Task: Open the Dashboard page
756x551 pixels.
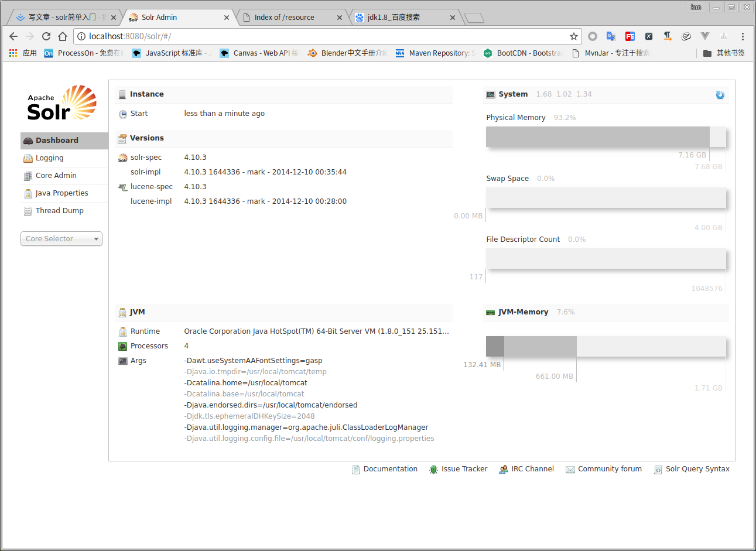Action: 64,141
